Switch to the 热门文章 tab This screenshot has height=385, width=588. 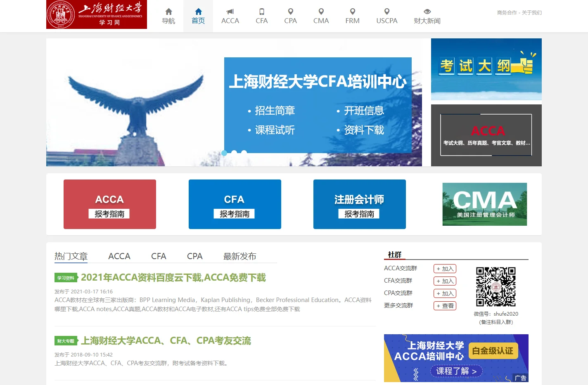[71, 256]
